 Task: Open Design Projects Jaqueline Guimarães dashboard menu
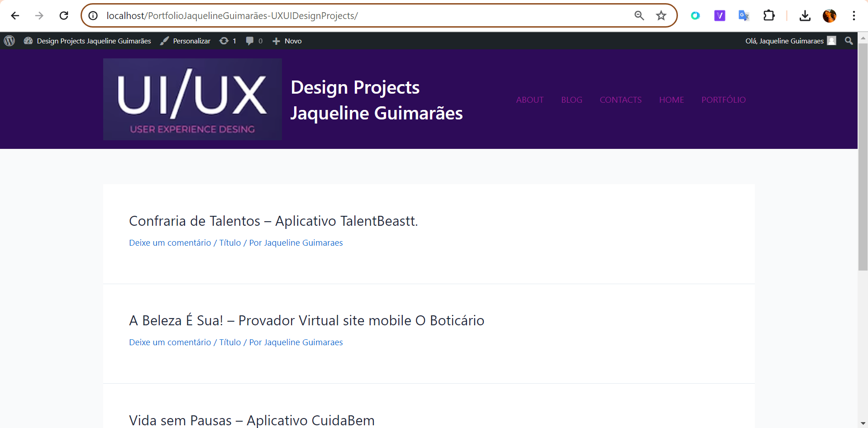pos(87,41)
